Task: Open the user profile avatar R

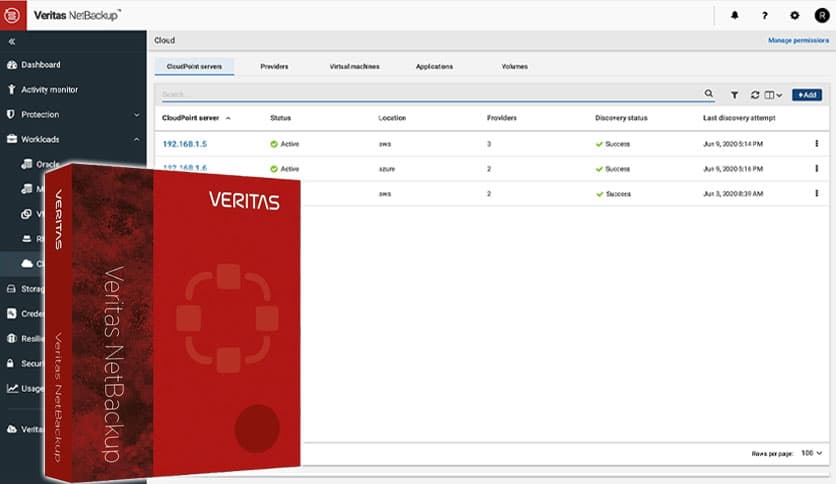Action: pos(822,15)
